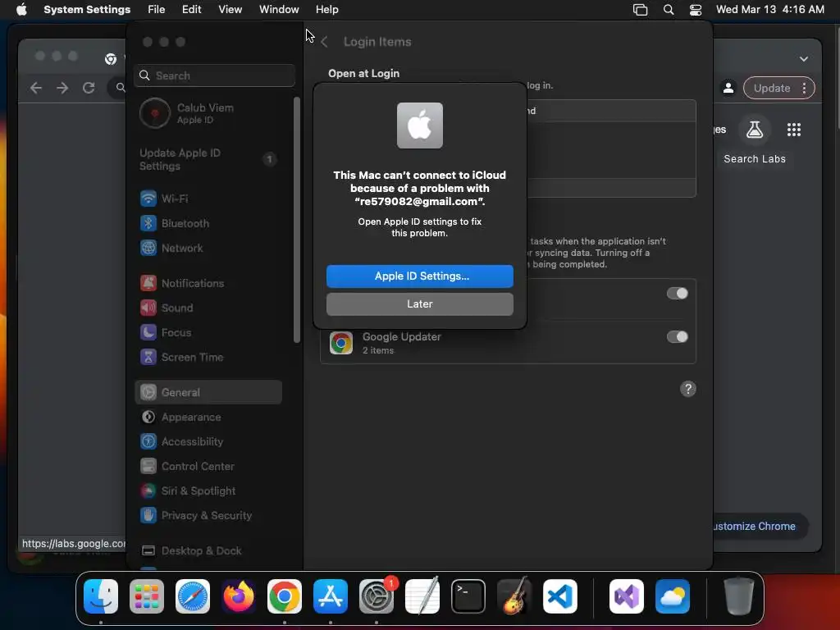Image resolution: width=840 pixels, height=630 pixels.
Task: Open Screen Time settings
Action: tap(208, 358)
